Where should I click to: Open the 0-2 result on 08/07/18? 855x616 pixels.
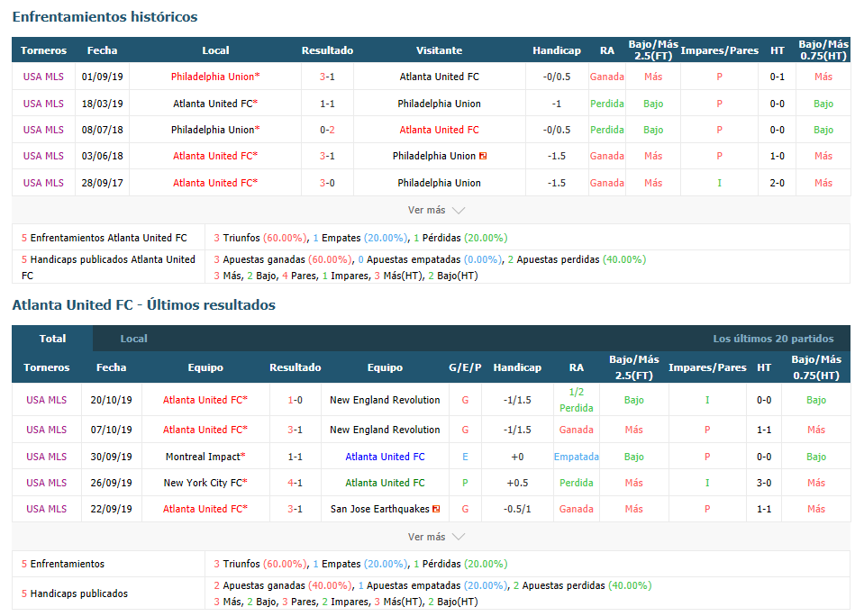(327, 130)
